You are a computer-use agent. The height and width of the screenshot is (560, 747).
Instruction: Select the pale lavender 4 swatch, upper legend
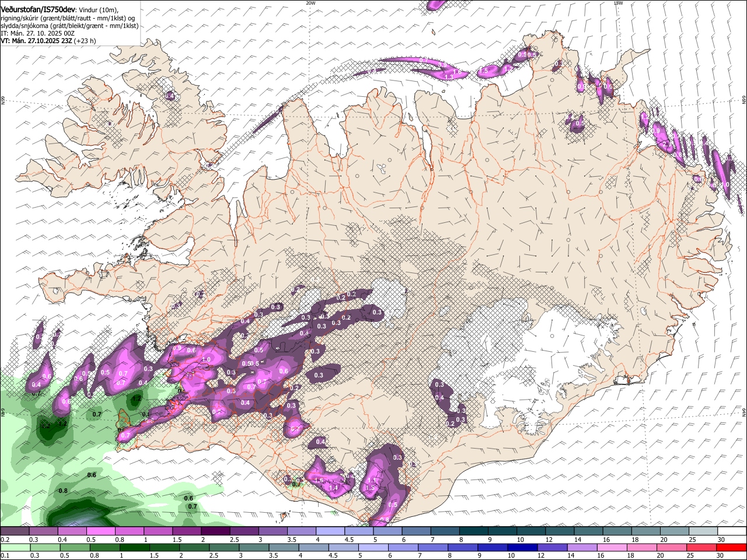(x=330, y=531)
